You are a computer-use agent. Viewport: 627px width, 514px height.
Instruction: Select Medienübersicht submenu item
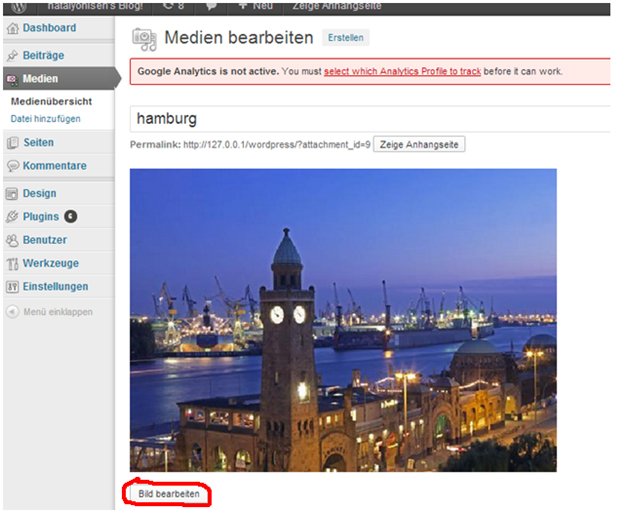point(51,102)
